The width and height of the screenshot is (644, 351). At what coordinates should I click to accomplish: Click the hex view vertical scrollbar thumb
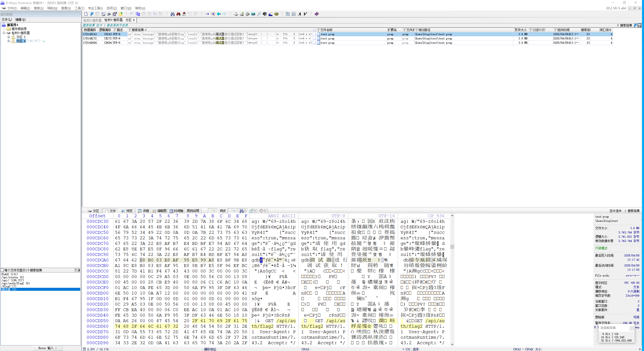tap(452, 247)
